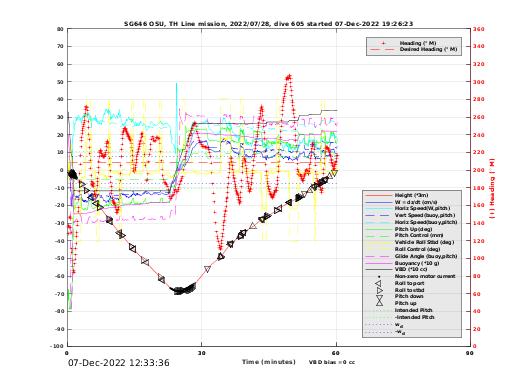Click the Non-zero motor current dot marker
This screenshot has height=390, width=520.
[379, 277]
